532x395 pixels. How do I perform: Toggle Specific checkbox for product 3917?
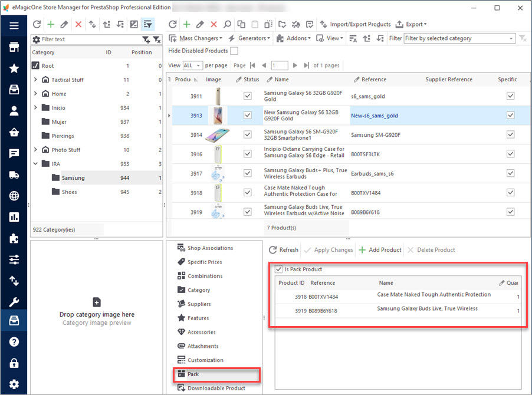tap(510, 173)
